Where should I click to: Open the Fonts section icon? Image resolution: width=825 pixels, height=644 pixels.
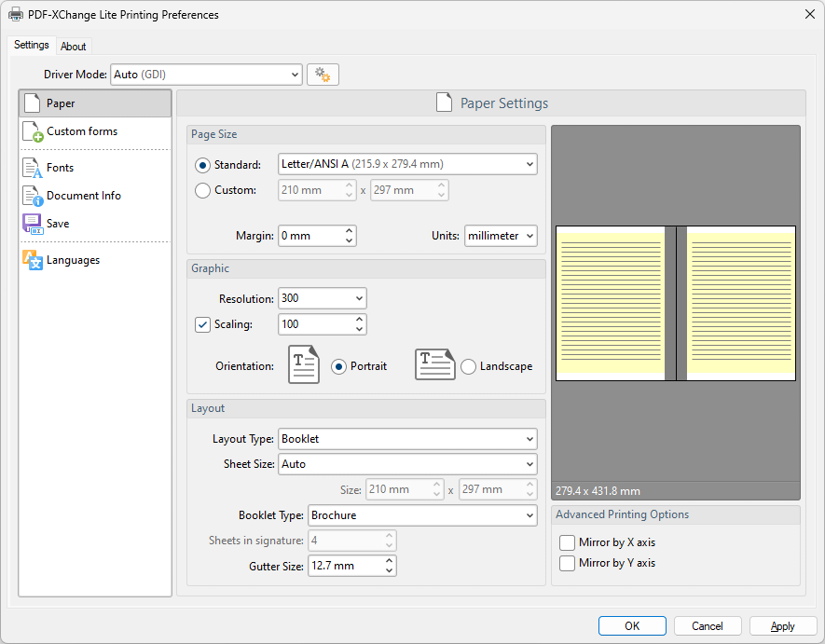[x=32, y=168]
